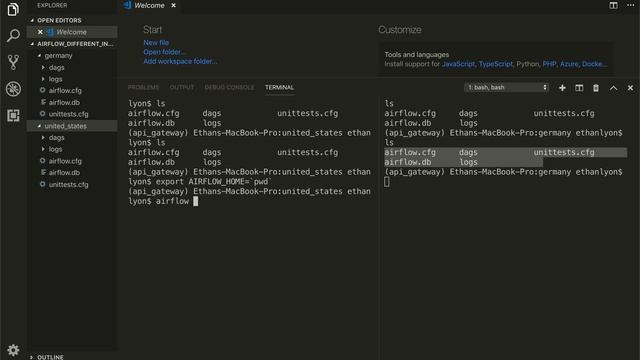Maximize the panel with the up chevron
Viewport: 640px width, 360px height.
[613, 88]
